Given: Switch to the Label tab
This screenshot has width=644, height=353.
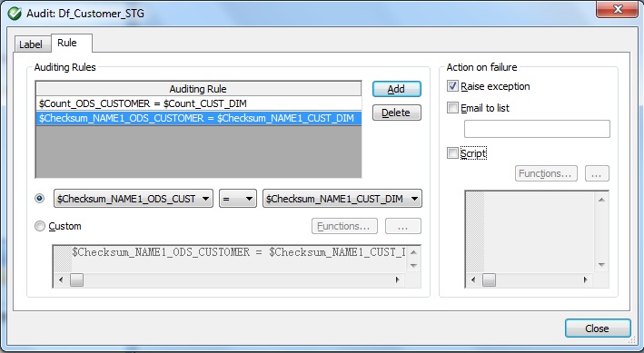Looking at the screenshot, I should 31,44.
